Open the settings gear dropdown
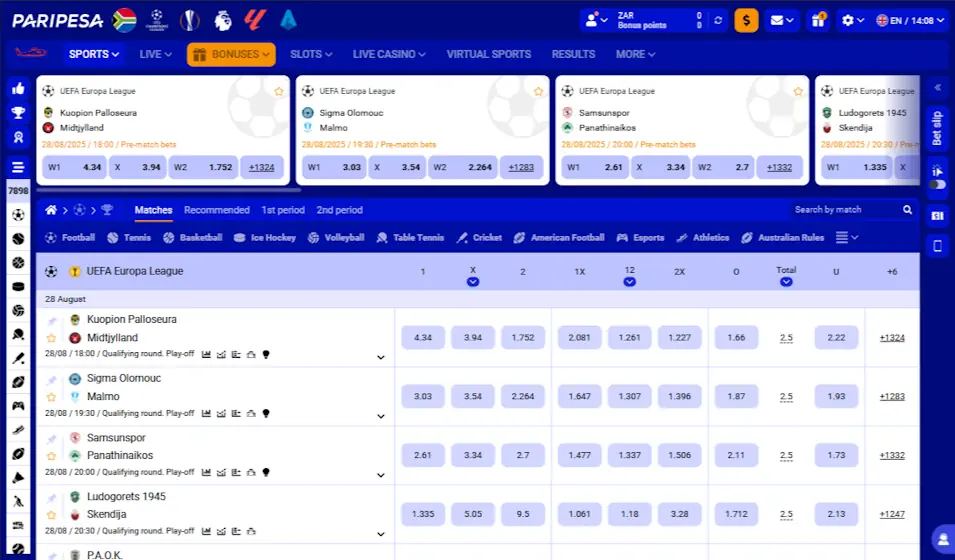955x560 pixels. point(853,21)
